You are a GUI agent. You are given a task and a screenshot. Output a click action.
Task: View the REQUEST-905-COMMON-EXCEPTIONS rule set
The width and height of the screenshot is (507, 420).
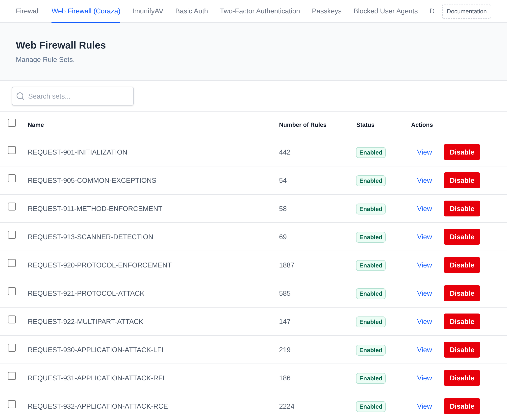[x=424, y=180]
